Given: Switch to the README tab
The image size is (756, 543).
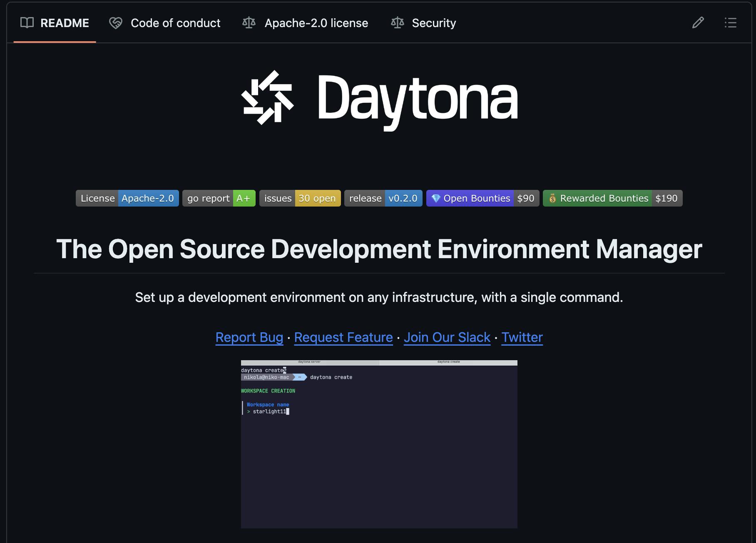Looking at the screenshot, I should tap(55, 23).
